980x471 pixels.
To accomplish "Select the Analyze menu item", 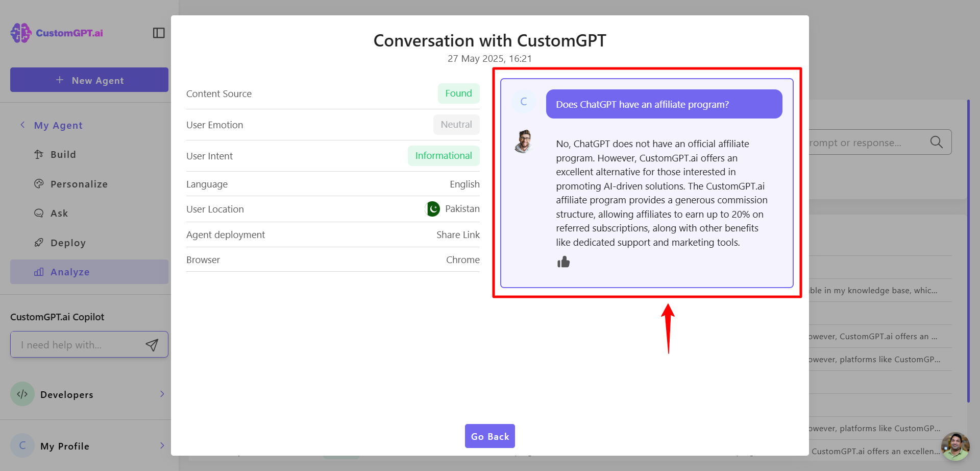I will pos(89,272).
